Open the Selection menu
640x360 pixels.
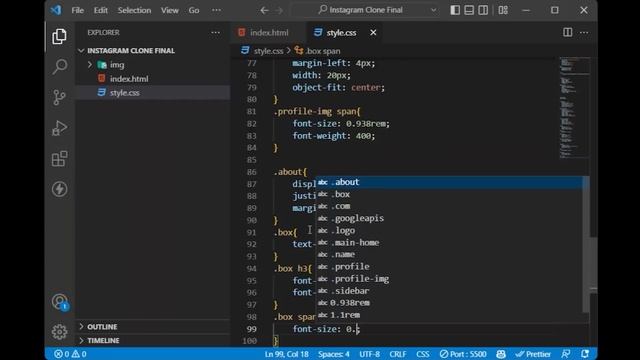134,10
